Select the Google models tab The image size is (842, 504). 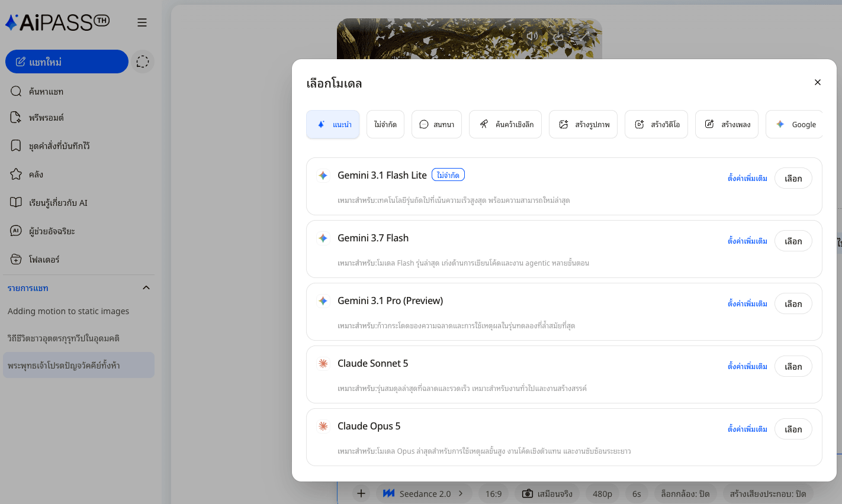click(x=794, y=124)
